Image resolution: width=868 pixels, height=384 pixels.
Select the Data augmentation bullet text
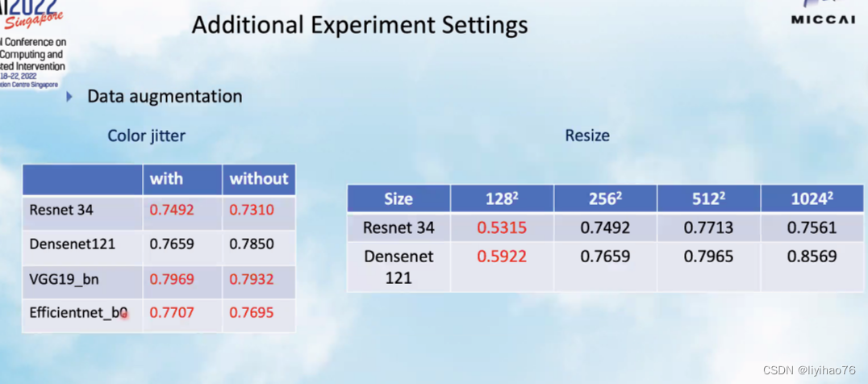pyautogui.click(x=165, y=96)
